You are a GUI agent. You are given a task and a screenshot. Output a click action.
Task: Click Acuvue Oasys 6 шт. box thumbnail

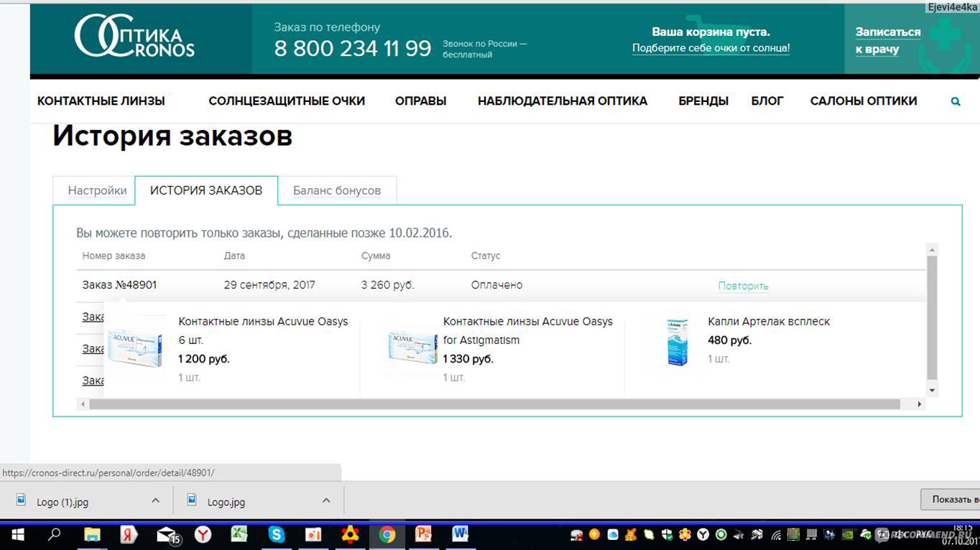pos(136,348)
